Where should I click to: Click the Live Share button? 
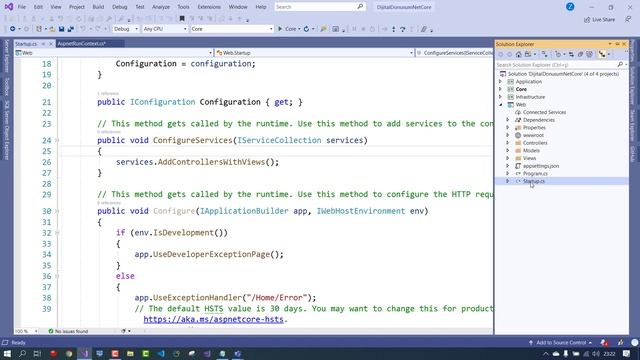(x=599, y=20)
